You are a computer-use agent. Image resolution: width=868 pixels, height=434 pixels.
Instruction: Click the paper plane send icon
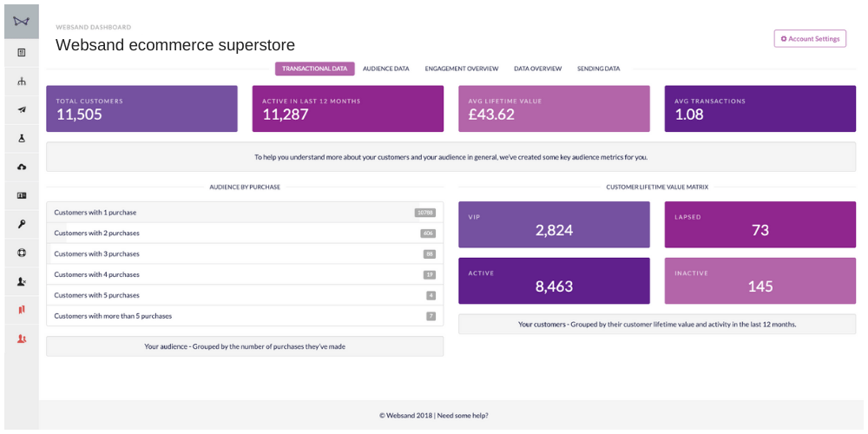(x=22, y=109)
